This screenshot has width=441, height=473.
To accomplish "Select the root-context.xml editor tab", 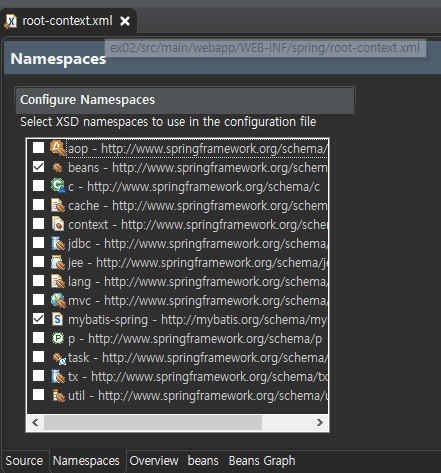I will click(x=67, y=21).
